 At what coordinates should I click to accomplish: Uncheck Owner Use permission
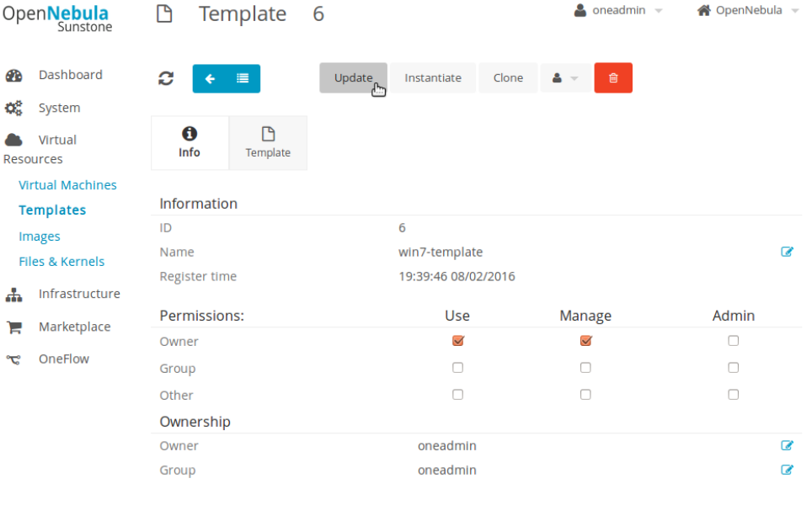coord(458,341)
